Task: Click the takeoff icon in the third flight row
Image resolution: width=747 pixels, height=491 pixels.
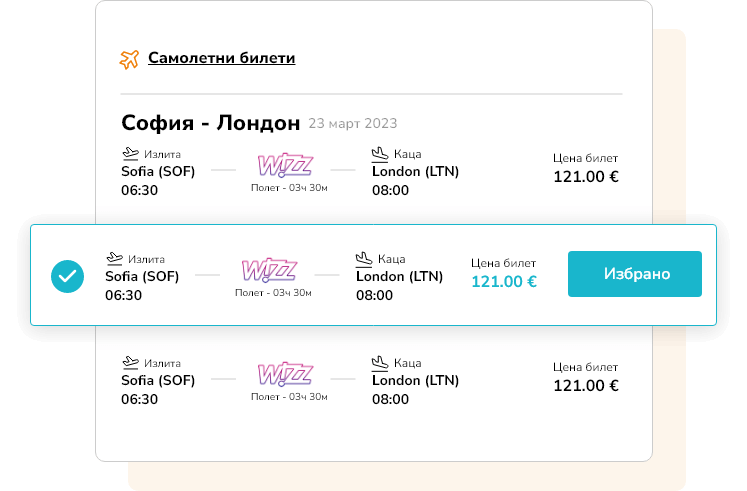Action: pyautogui.click(x=130, y=362)
